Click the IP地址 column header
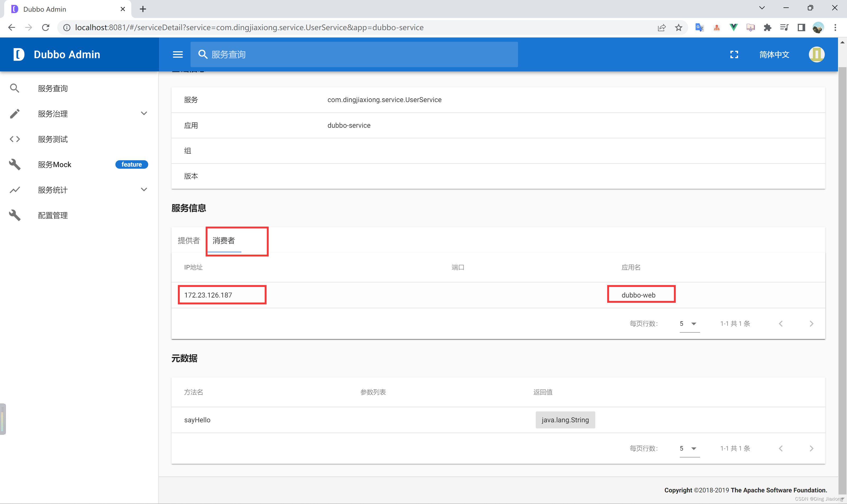The width and height of the screenshot is (847, 504). click(193, 267)
